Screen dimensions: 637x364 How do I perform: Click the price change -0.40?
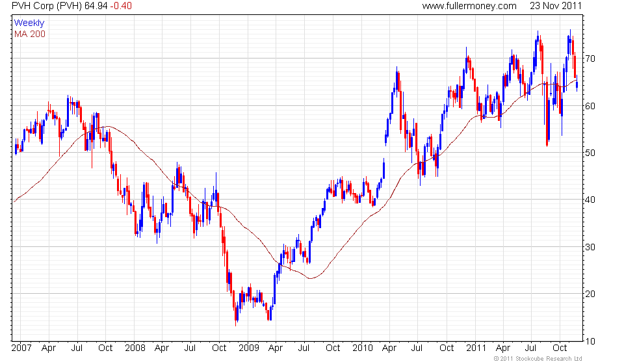[121, 6]
